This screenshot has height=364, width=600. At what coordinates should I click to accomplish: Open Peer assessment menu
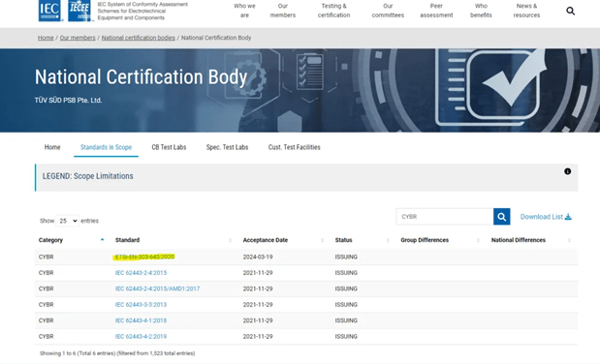point(436,11)
